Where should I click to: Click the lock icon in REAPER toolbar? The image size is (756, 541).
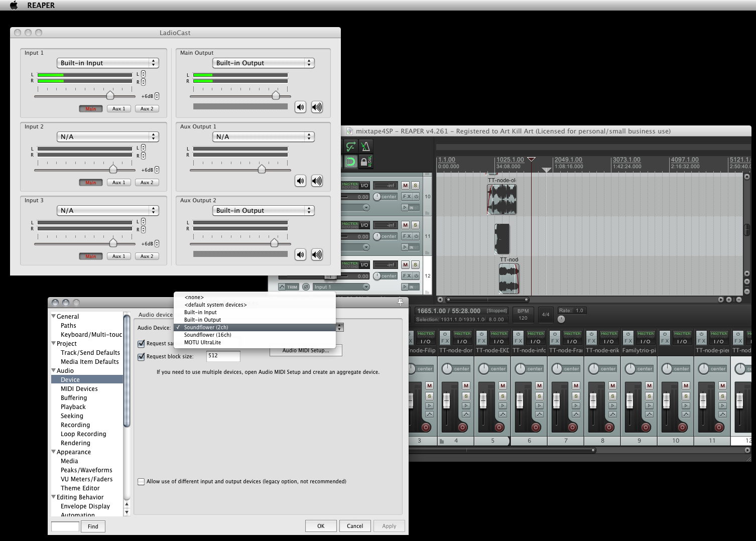coord(364,162)
